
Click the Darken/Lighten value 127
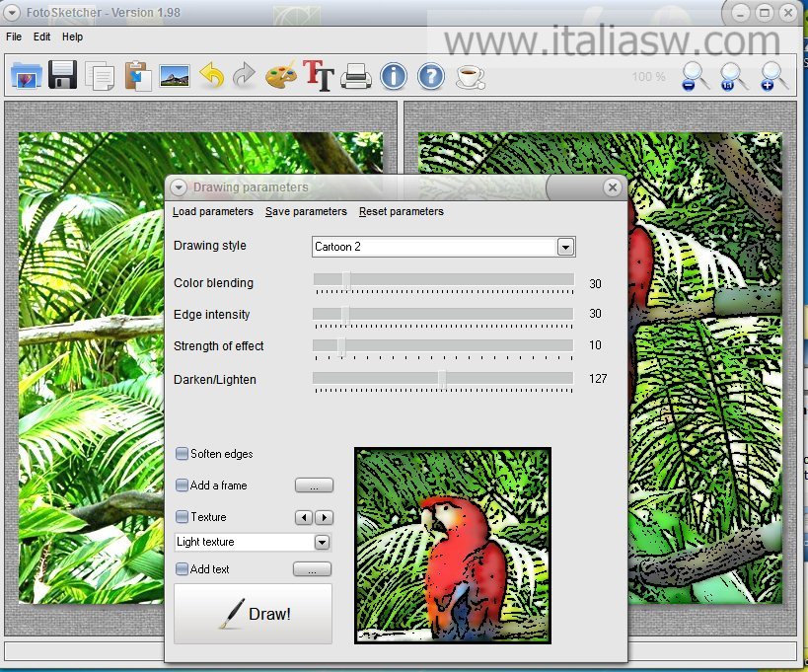(598, 379)
